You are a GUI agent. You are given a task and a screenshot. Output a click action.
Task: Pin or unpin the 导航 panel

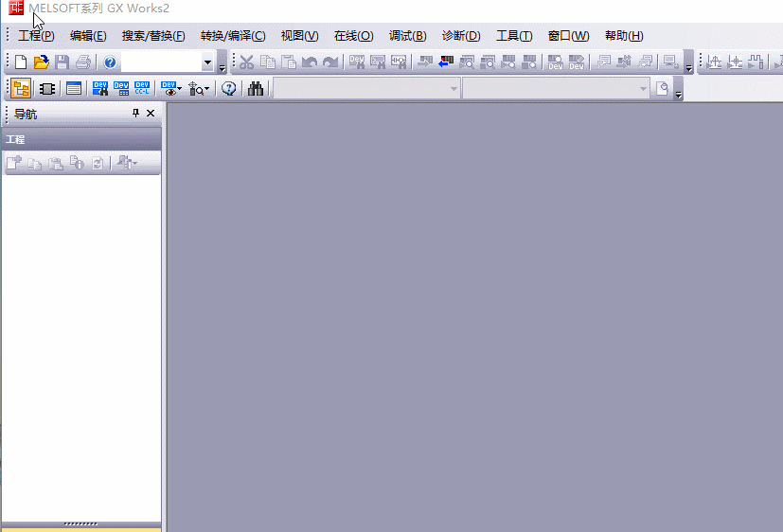point(135,114)
